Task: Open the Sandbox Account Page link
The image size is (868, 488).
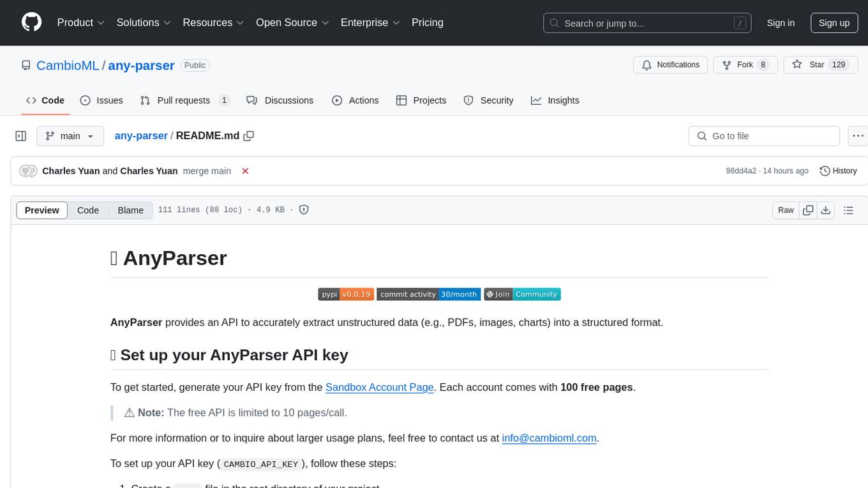Action: [380, 387]
